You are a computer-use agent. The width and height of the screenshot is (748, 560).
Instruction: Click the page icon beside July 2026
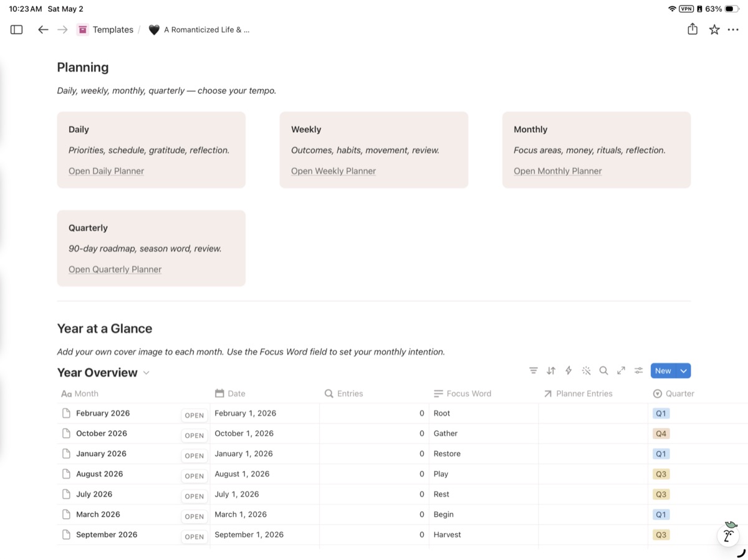pos(66,495)
